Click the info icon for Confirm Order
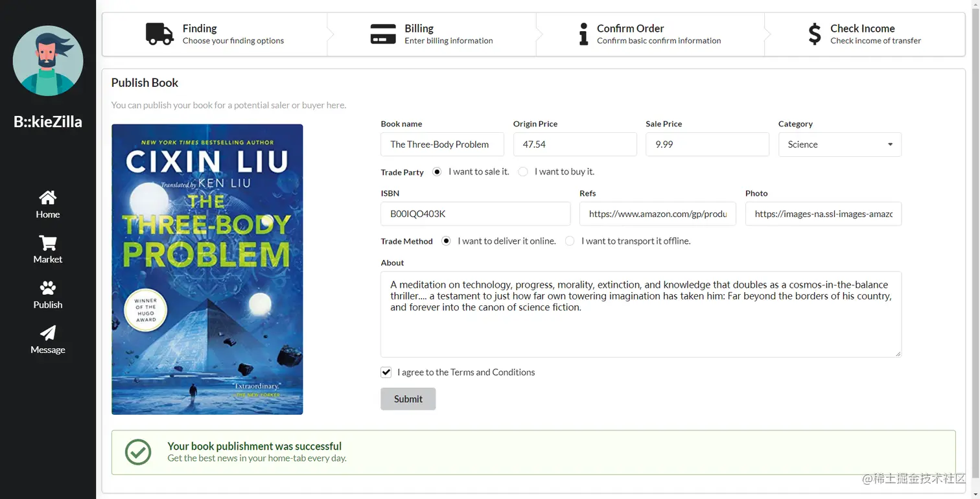980x499 pixels. coord(583,34)
